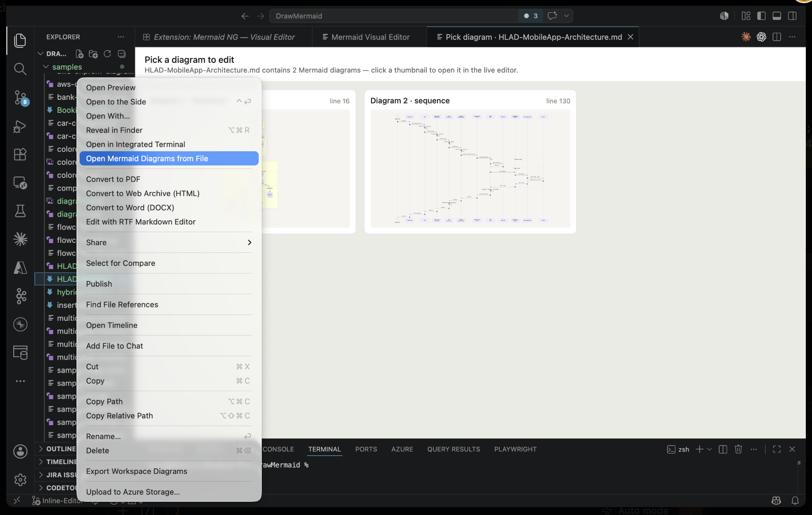The height and width of the screenshot is (515, 812).
Task: Open Customize Layout button in title bar
Action: tap(746, 16)
